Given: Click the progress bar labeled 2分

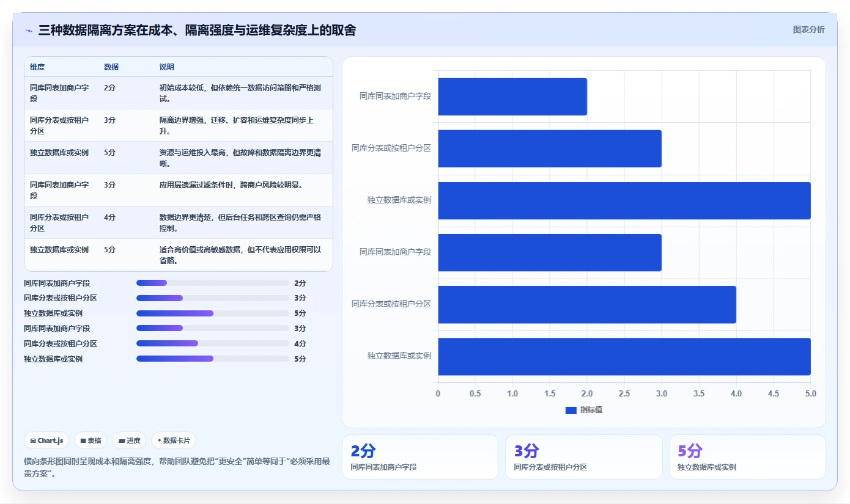Looking at the screenshot, I should [x=212, y=283].
